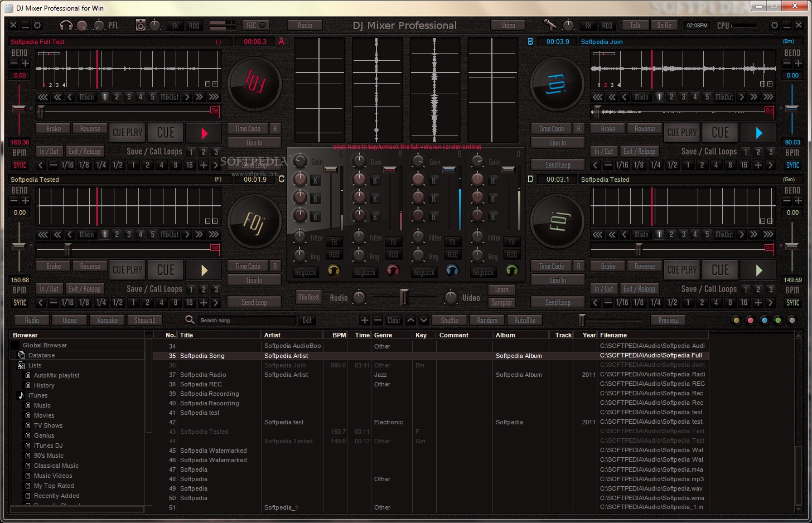Open the Recently Added playlist
The height and width of the screenshot is (523, 812).
pyautogui.click(x=56, y=496)
